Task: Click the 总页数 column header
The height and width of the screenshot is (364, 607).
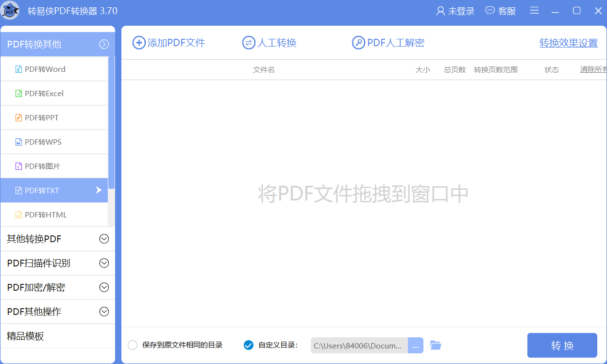Action: pos(455,69)
